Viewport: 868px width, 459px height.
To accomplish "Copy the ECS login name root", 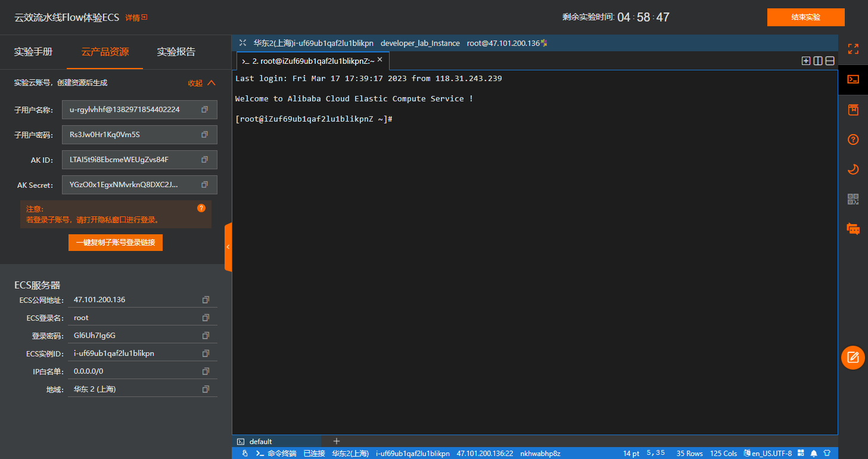I will (206, 318).
